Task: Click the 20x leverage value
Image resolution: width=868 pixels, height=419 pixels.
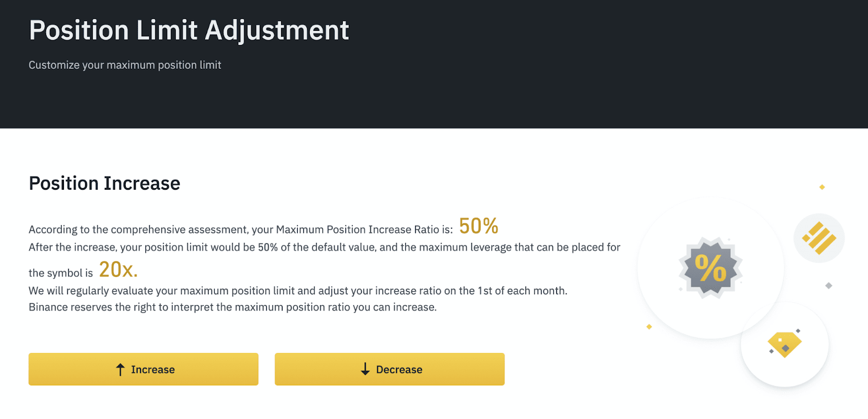Action: tap(118, 269)
